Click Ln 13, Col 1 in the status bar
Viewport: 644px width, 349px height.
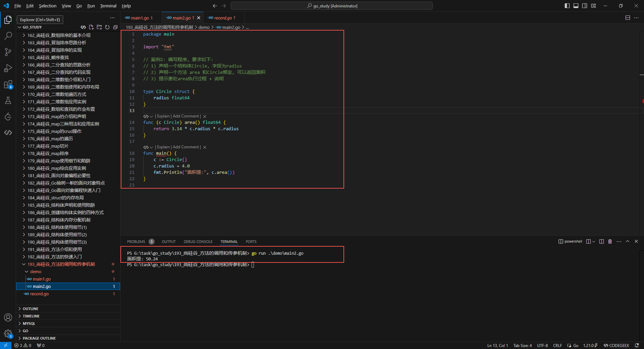pyautogui.click(x=497, y=346)
